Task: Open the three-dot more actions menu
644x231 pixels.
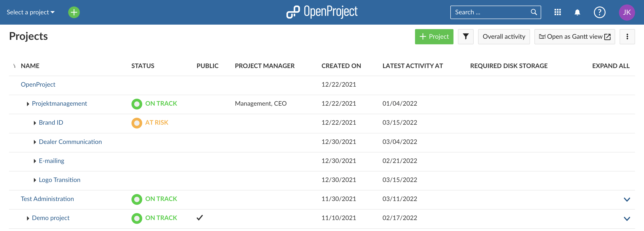Action: (x=627, y=36)
